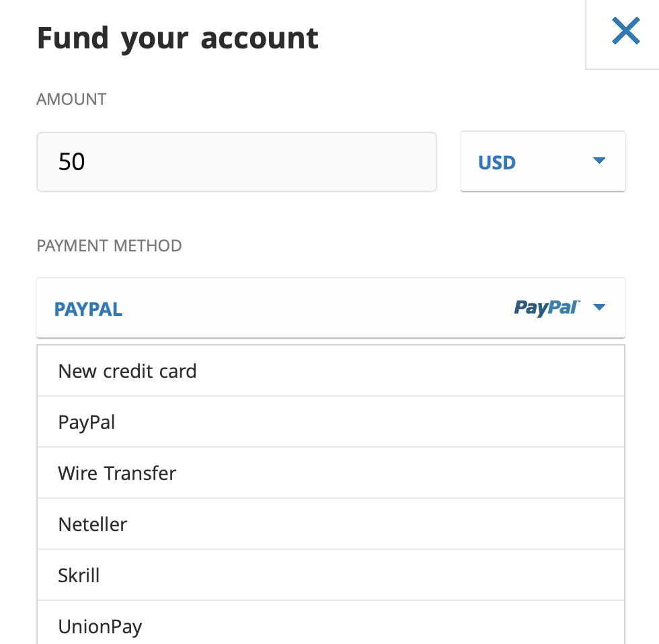Select the bold PAYPAL selected value text

click(88, 309)
